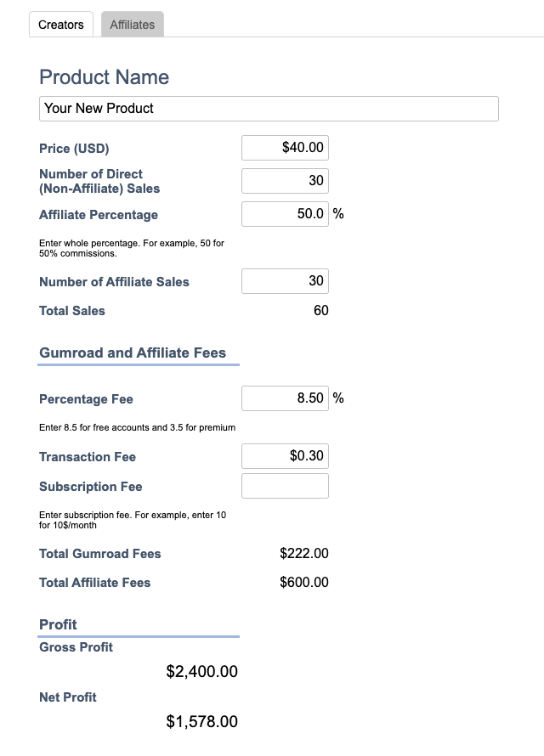Click the Gumroad and Affiliate Fees heading
The height and width of the screenshot is (756, 544).
click(x=133, y=353)
